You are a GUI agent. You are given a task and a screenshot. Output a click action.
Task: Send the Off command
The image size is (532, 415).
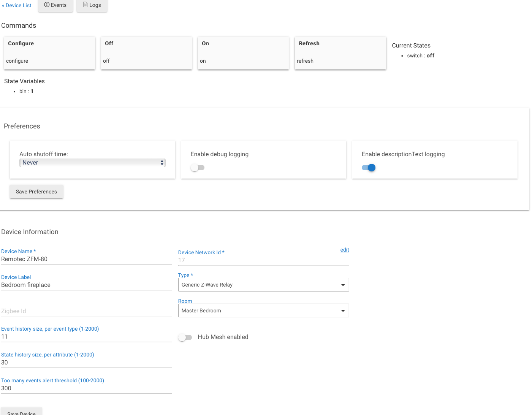tap(146, 53)
